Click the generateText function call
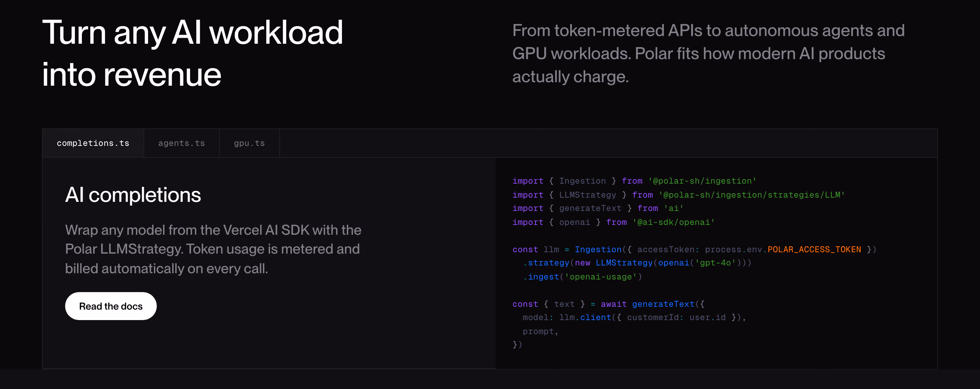This screenshot has height=389, width=980. click(663, 304)
